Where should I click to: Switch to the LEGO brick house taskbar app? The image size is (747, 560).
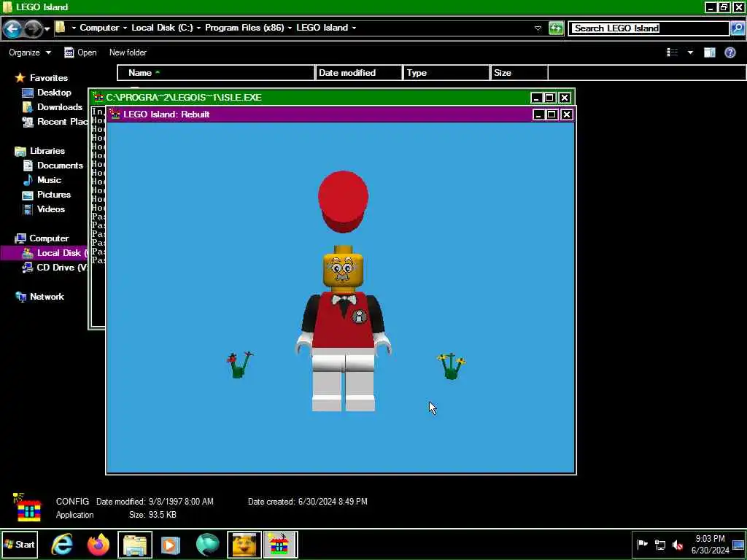point(280,545)
